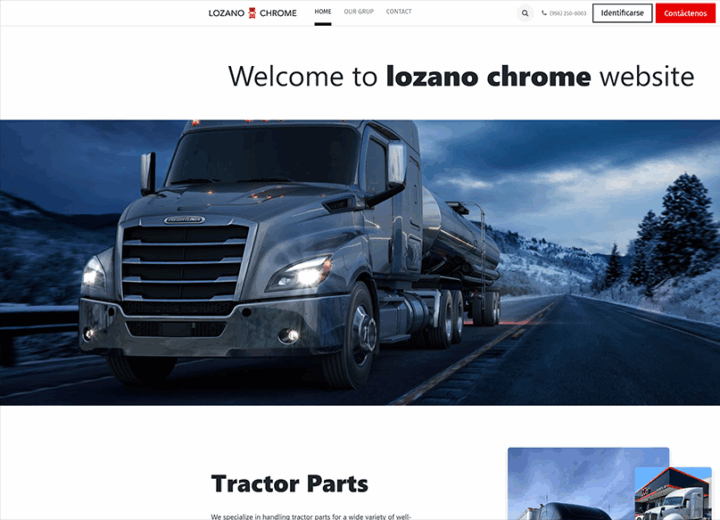Click the search magnifier icon

(525, 13)
